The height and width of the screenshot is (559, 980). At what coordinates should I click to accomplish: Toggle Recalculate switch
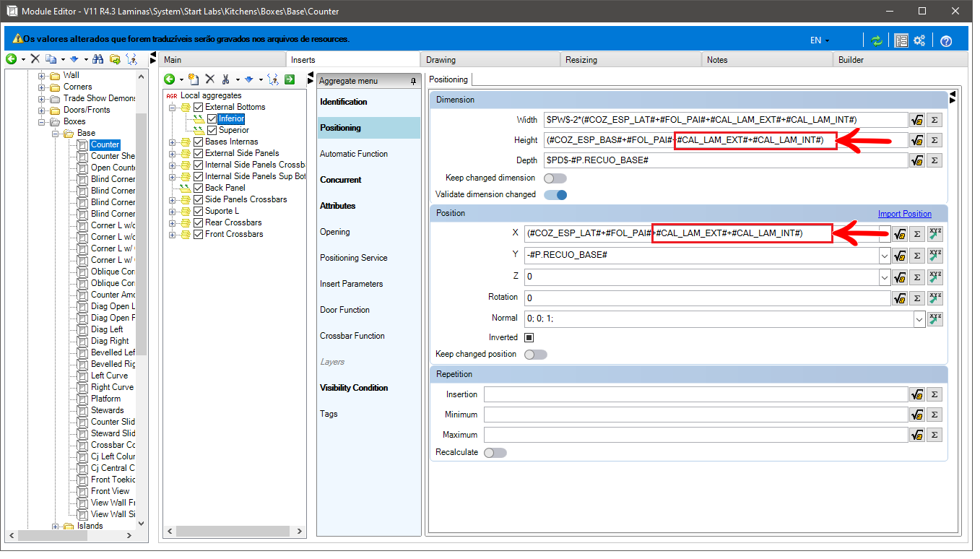point(495,453)
